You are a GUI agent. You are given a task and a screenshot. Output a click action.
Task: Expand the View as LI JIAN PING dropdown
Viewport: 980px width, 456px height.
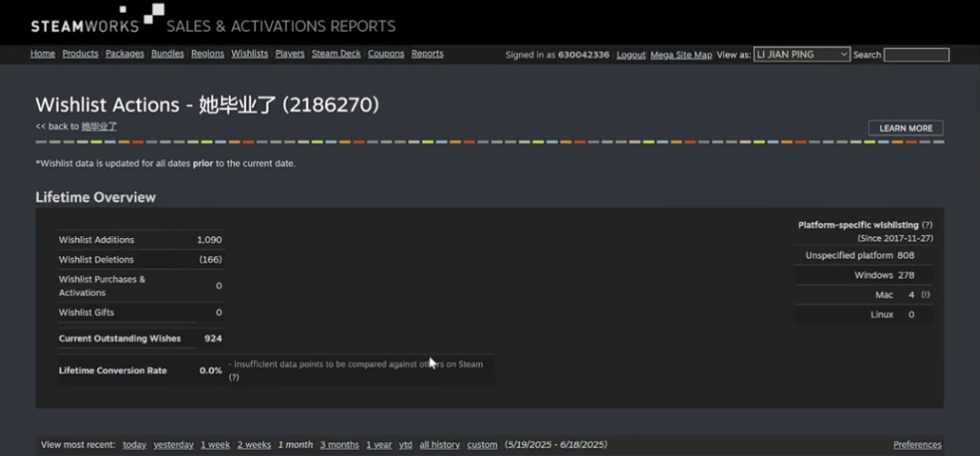(x=801, y=55)
